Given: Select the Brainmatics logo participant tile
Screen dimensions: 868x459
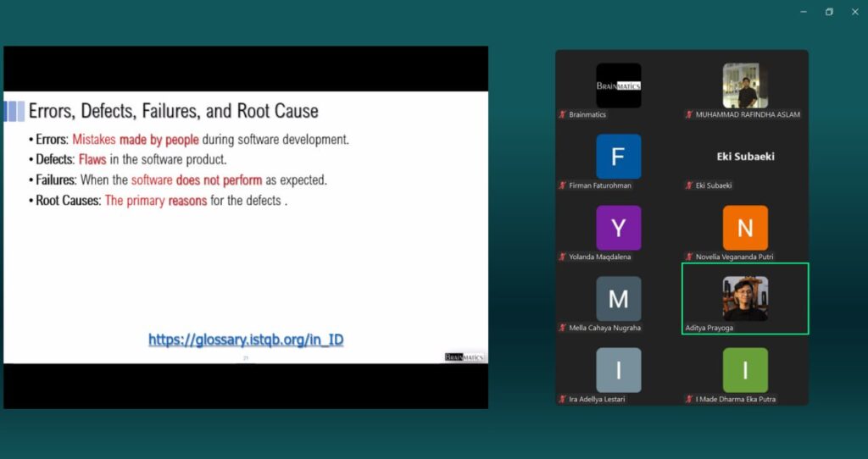Looking at the screenshot, I should pos(618,86).
